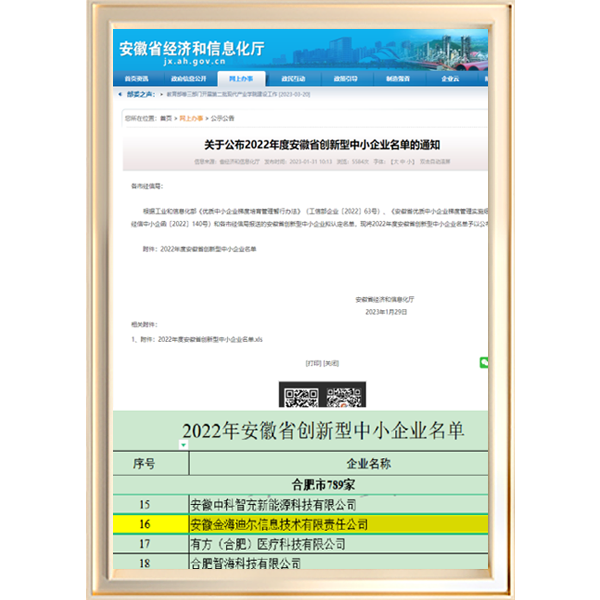Click the date 2023年1月29日
Screen dimensions: 600x600
[x=386, y=312]
